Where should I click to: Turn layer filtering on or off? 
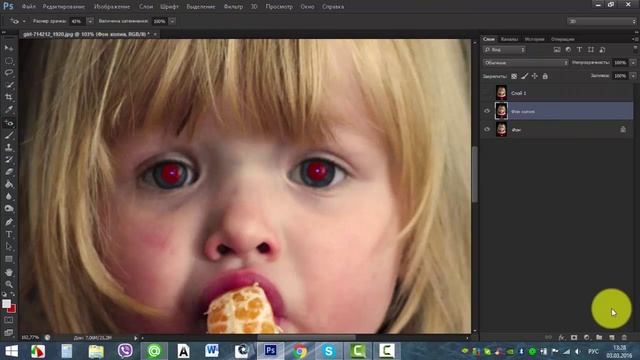pos(635,49)
